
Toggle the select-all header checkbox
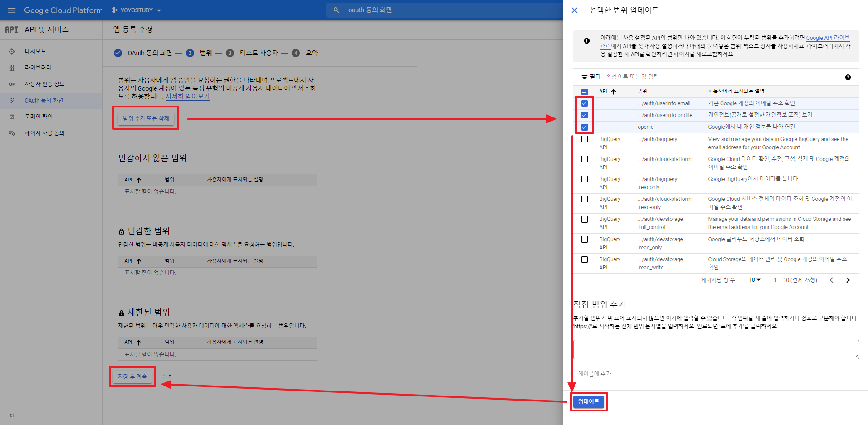[x=585, y=92]
